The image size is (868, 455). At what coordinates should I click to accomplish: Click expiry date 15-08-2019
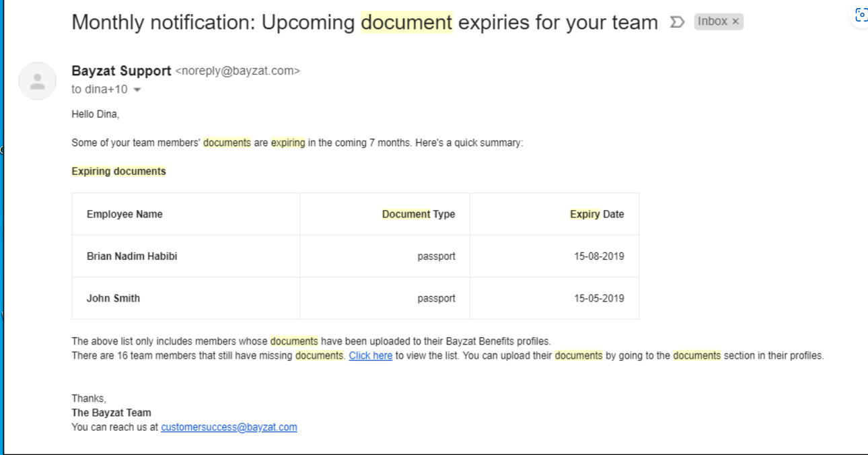[598, 256]
